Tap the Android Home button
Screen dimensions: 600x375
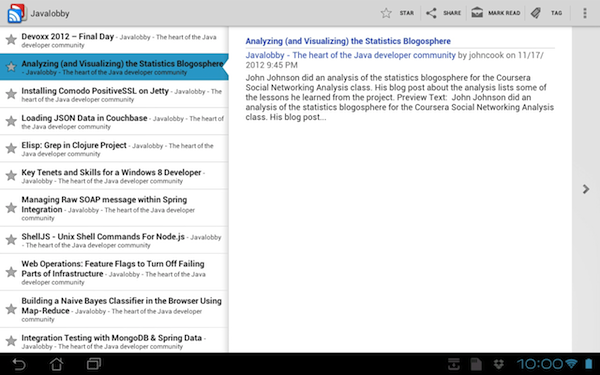coord(57,364)
